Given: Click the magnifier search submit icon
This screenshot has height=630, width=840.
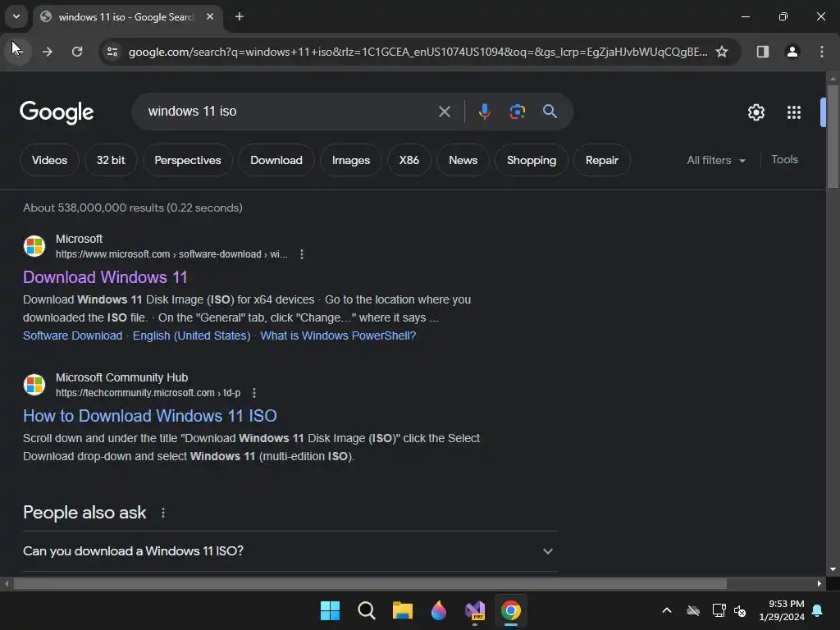Looking at the screenshot, I should [550, 112].
